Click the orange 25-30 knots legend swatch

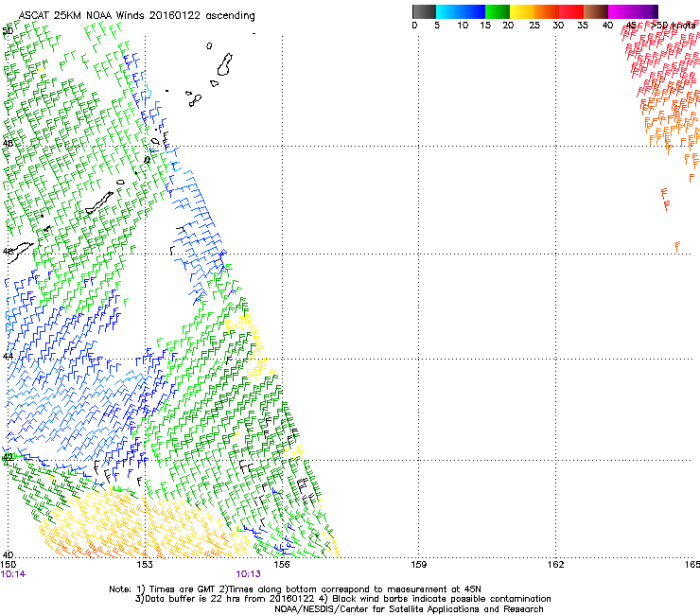(547, 11)
